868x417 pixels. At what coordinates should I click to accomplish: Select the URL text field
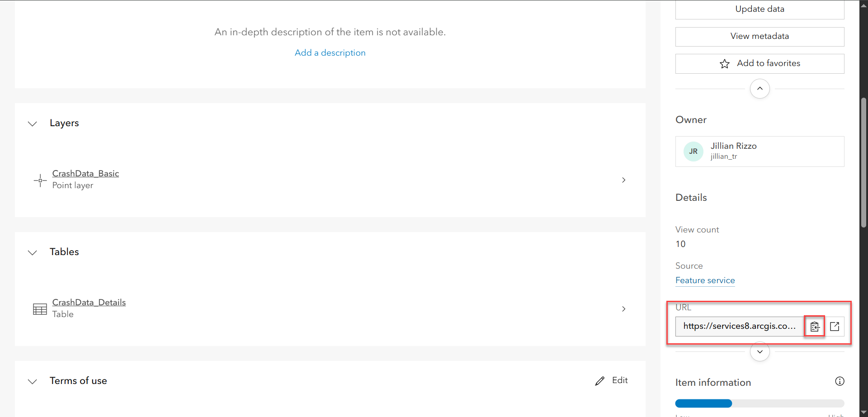pyautogui.click(x=740, y=326)
